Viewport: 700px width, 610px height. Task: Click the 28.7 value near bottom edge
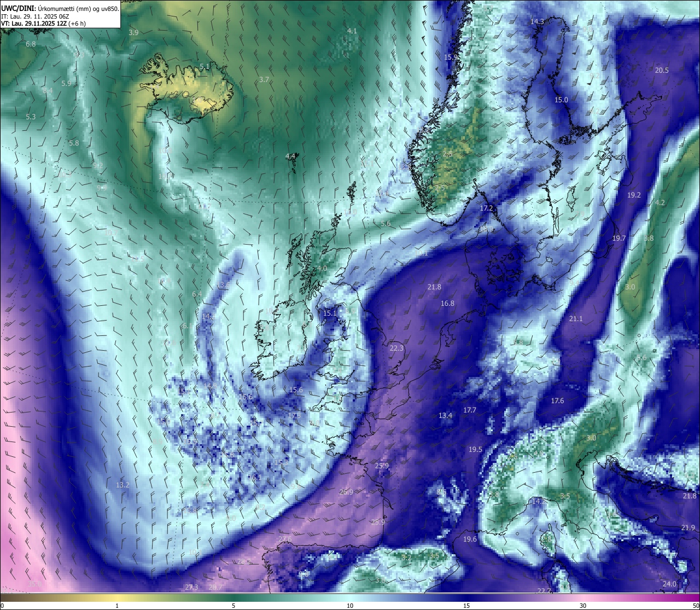pos(215,587)
